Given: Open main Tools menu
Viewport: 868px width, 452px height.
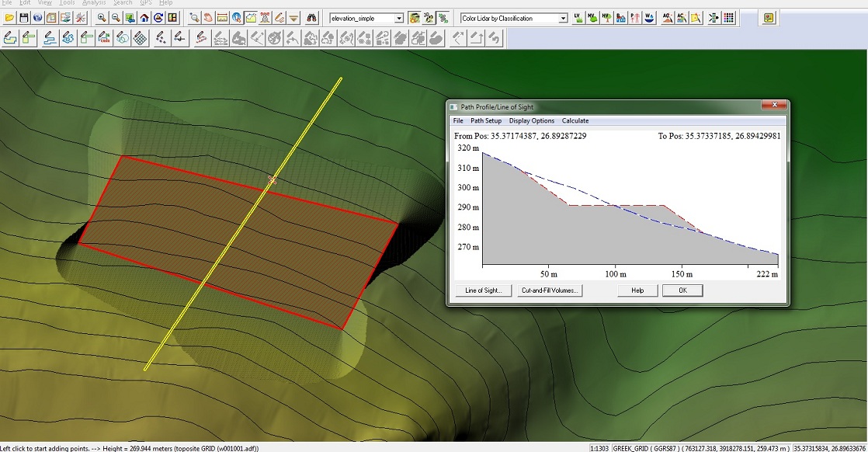Looking at the screenshot, I should click(67, 3).
